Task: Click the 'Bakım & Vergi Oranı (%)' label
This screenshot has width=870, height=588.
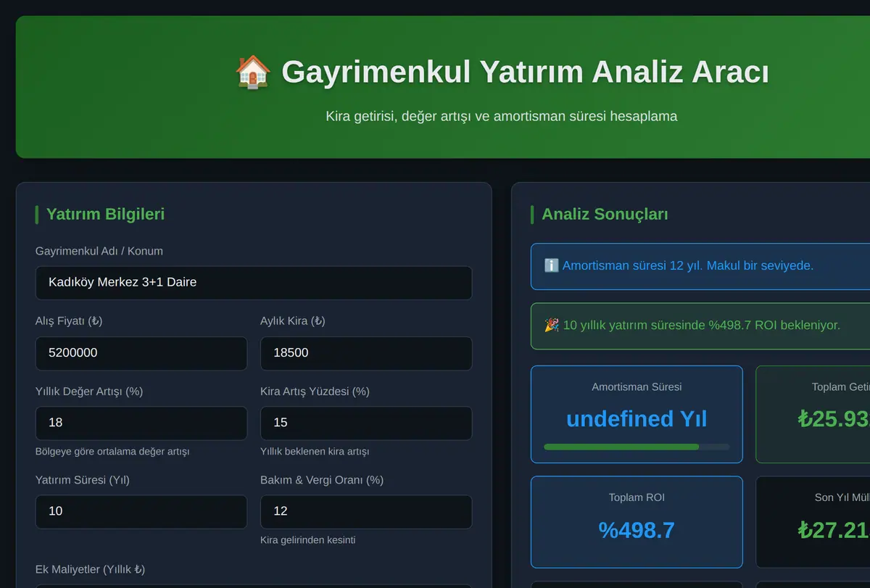Action: (322, 480)
